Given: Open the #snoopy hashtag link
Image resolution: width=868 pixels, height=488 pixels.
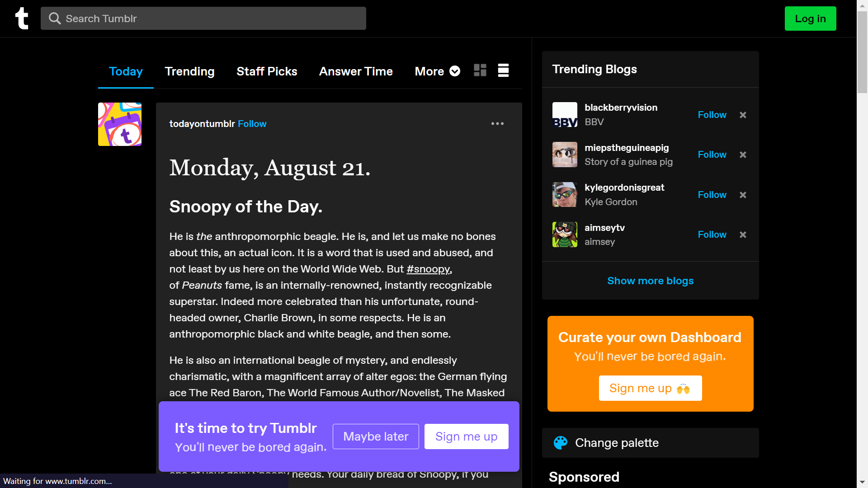Looking at the screenshot, I should pos(429,269).
